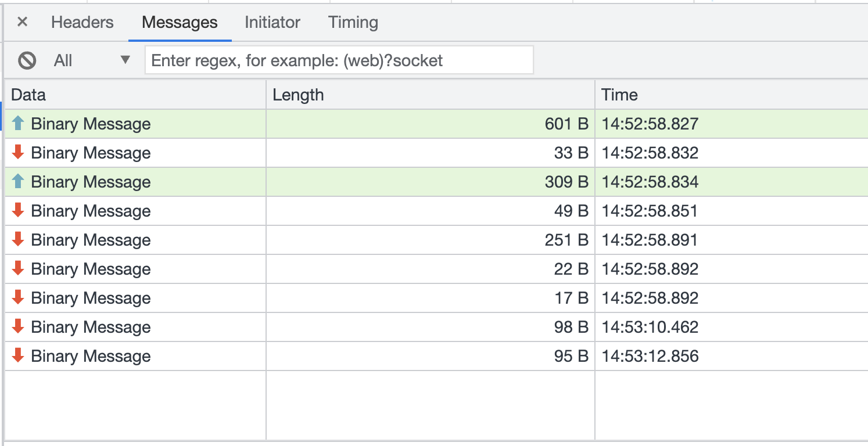Screen dimensions: 868x446
Task: Close the request details panel
Action: tap(22, 23)
